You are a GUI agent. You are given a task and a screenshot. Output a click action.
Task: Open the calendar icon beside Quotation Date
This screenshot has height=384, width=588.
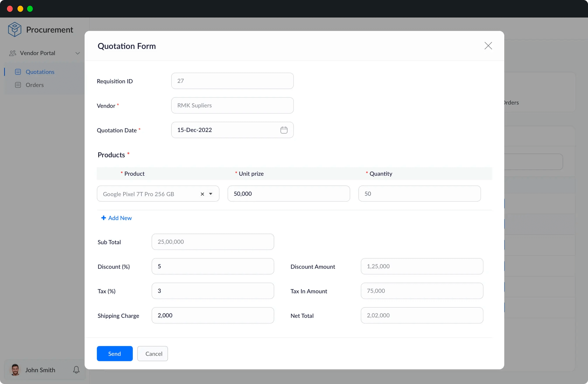(284, 130)
